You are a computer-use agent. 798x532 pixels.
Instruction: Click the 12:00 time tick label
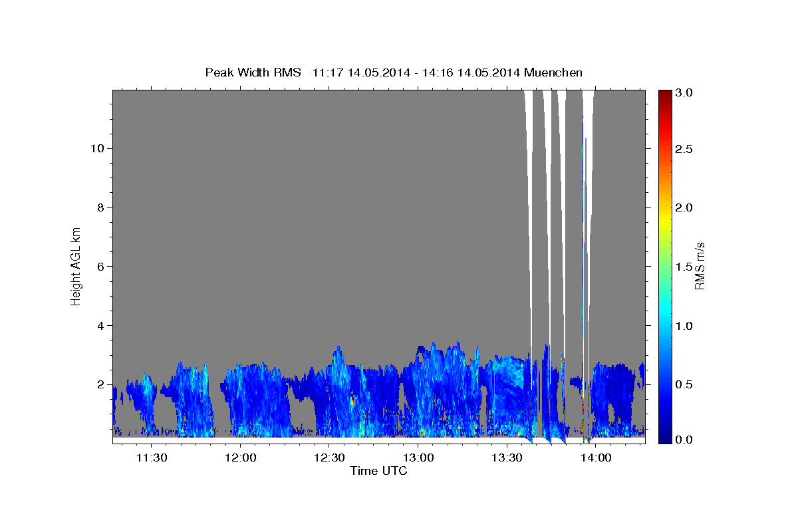point(241,458)
